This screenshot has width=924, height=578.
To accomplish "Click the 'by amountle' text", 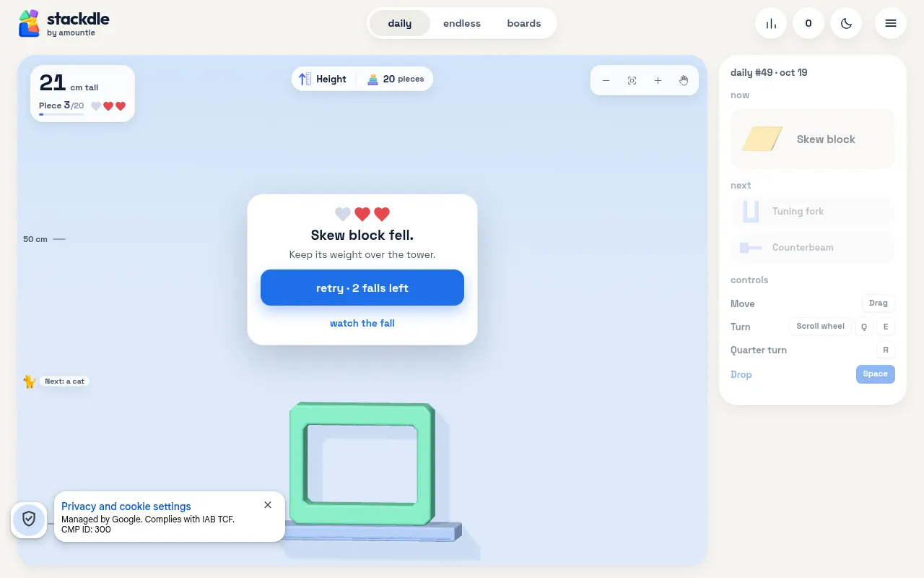I will (x=71, y=33).
